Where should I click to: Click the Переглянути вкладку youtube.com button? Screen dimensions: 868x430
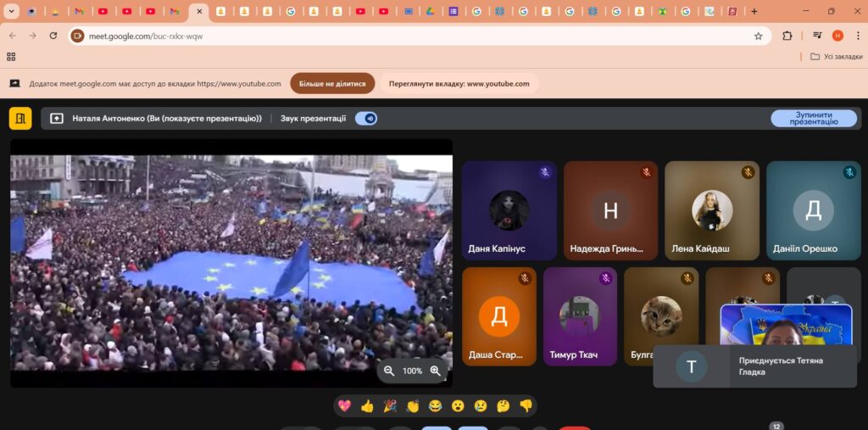tap(459, 84)
